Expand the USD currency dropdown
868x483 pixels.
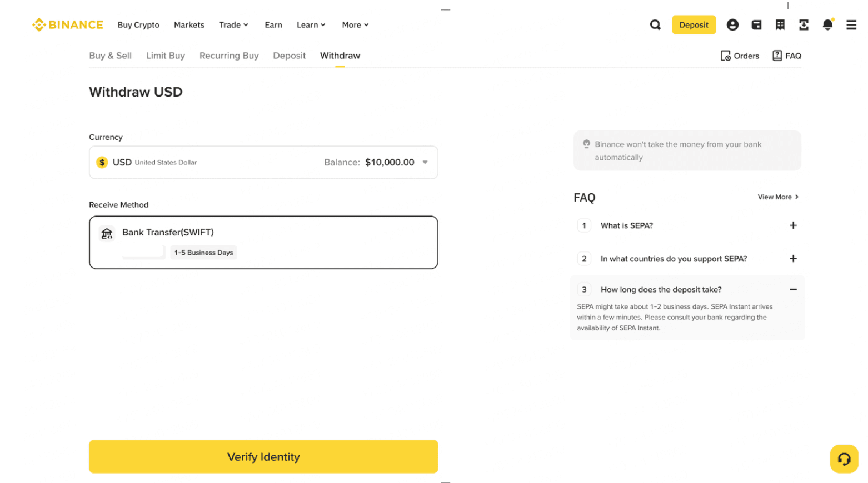coord(425,163)
